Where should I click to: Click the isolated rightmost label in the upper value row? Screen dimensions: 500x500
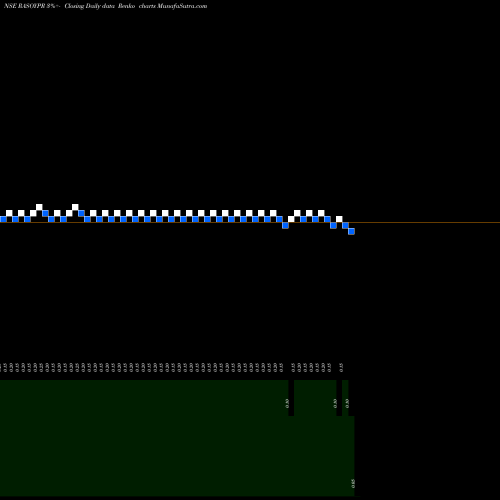[x=341, y=368]
